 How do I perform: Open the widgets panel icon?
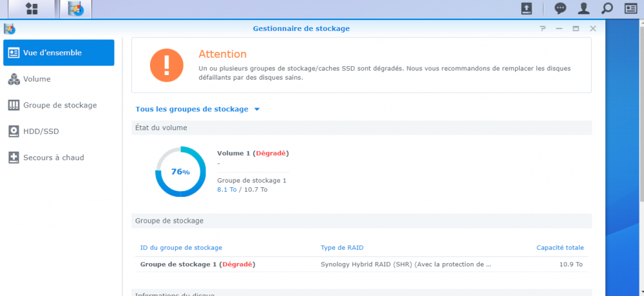(x=630, y=9)
